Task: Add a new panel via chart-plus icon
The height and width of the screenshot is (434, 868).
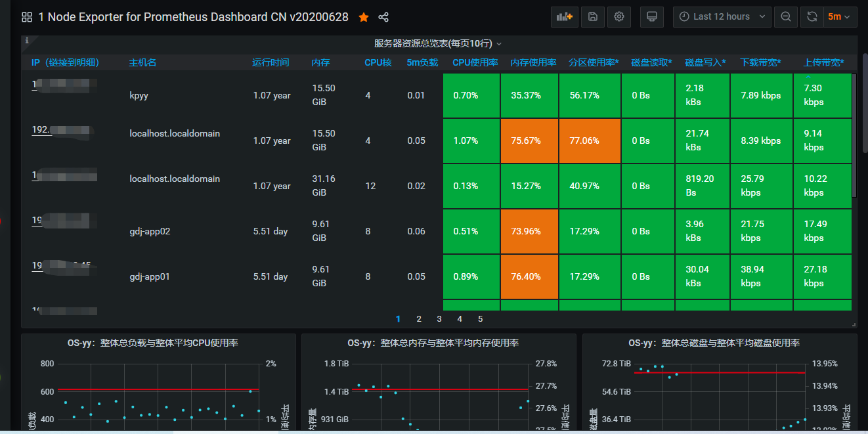Action: point(565,16)
